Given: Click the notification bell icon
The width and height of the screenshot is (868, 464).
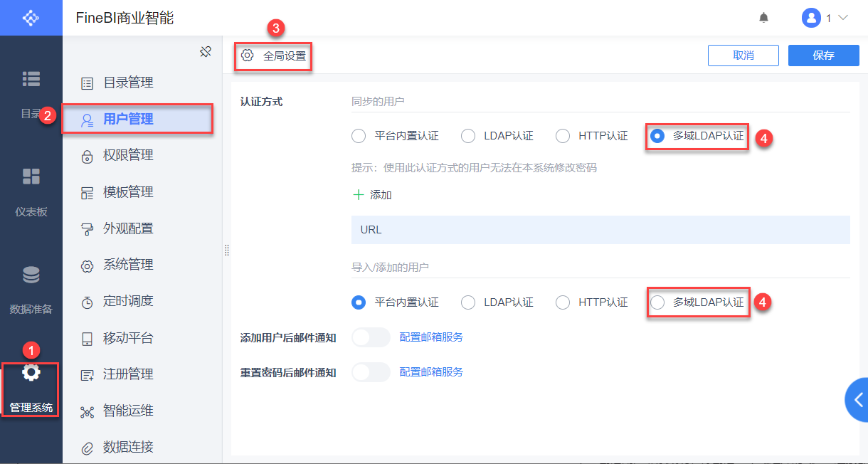Looking at the screenshot, I should pos(763,17).
